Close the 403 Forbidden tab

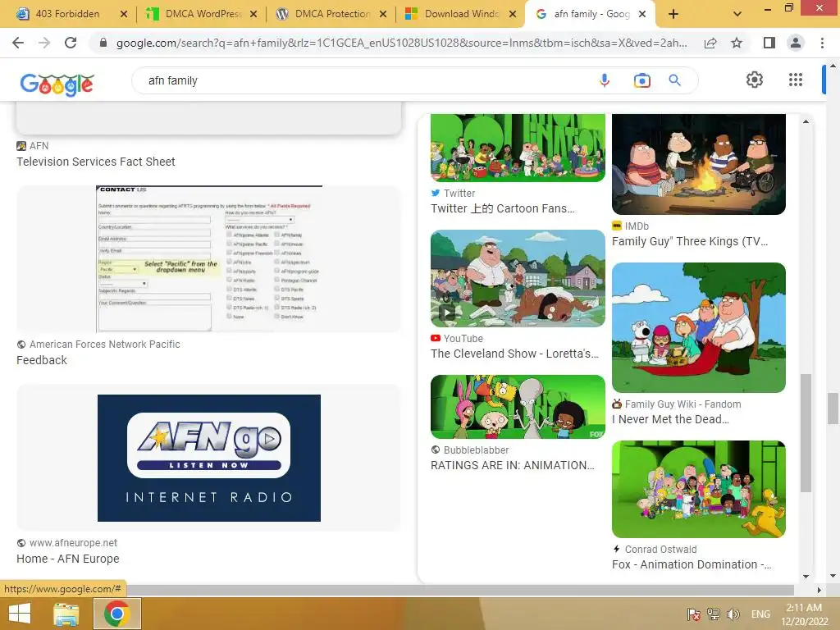coord(124,15)
